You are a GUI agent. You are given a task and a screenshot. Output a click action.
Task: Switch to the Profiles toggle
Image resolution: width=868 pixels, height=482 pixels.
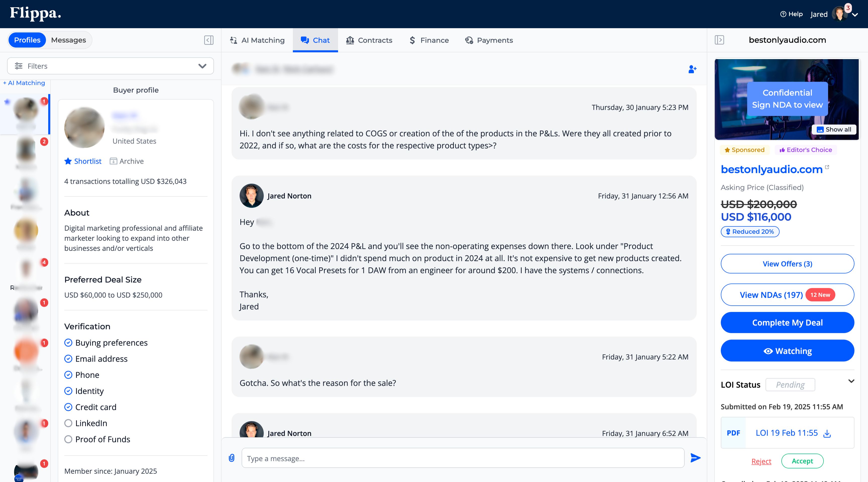[x=27, y=40]
